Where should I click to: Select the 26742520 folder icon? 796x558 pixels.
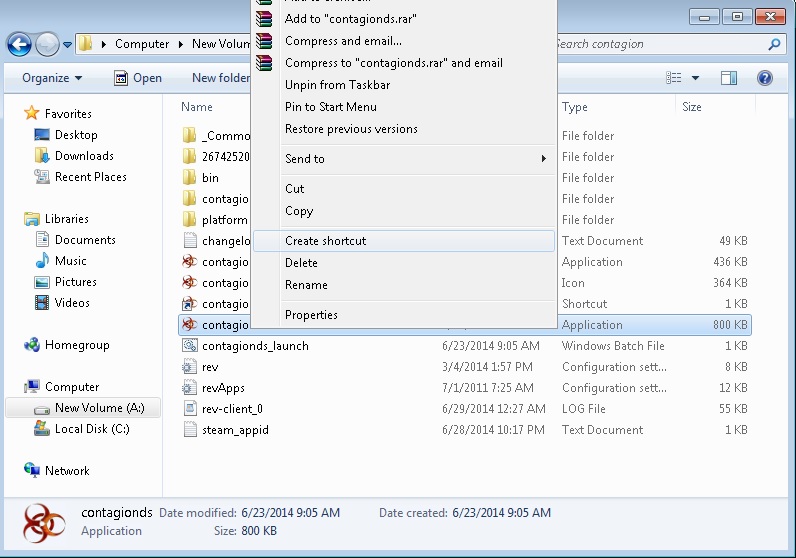point(189,156)
